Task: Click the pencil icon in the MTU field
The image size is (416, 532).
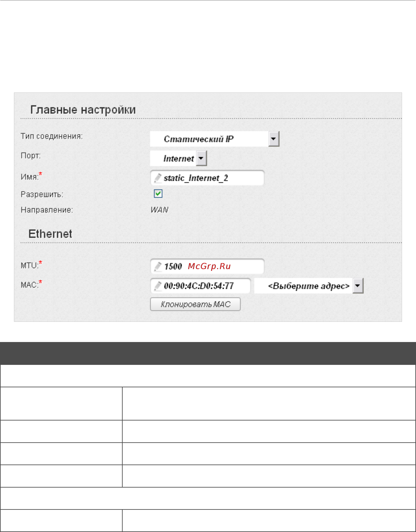Action: click(x=158, y=267)
